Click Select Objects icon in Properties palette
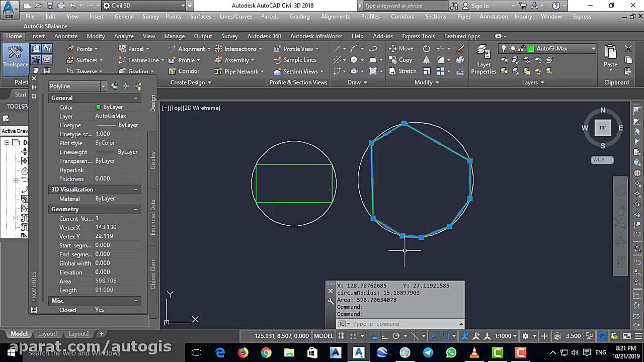Image resolution: width=644 pixels, height=362 pixels. pyautogui.click(x=126, y=86)
